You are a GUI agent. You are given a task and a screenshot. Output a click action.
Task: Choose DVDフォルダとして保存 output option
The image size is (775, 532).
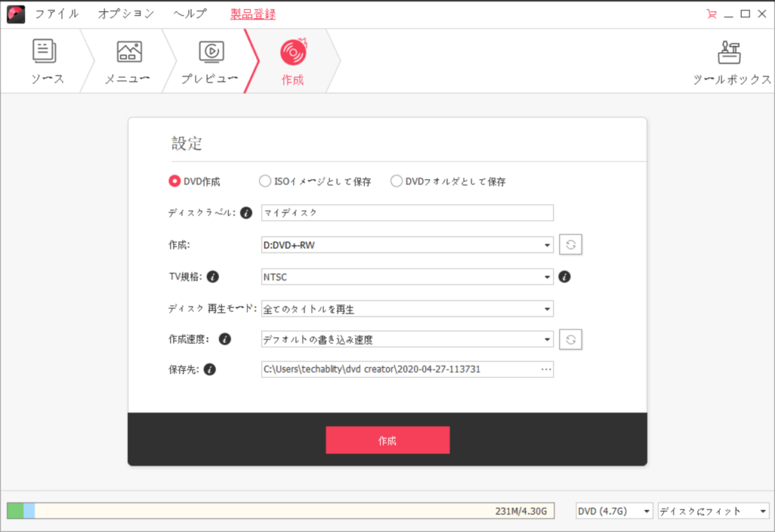pos(396,181)
